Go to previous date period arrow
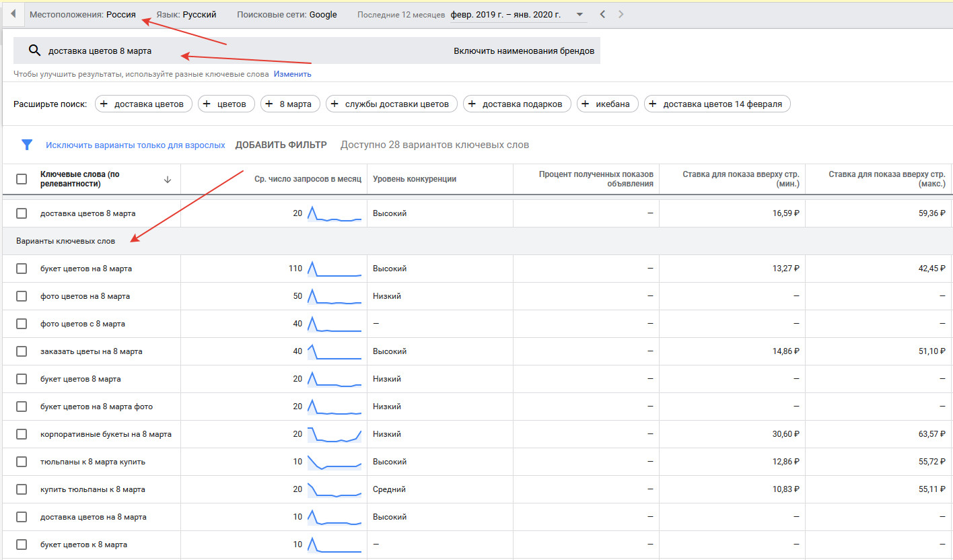Screen dimensions: 953x560 pyautogui.click(x=602, y=14)
